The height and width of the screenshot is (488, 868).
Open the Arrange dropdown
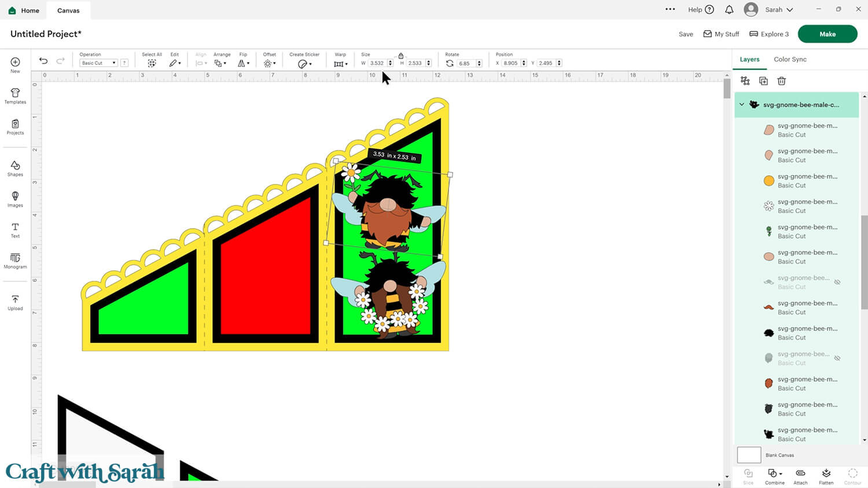tap(220, 63)
